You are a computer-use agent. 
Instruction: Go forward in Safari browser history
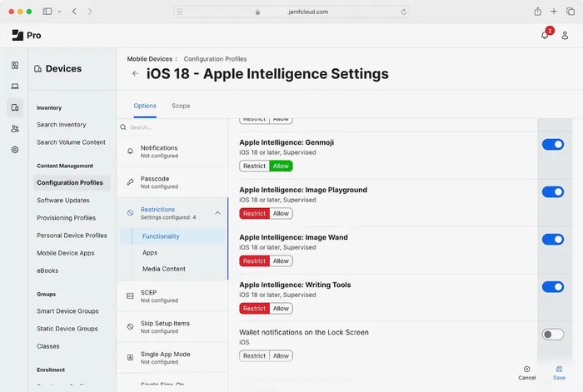coord(90,12)
